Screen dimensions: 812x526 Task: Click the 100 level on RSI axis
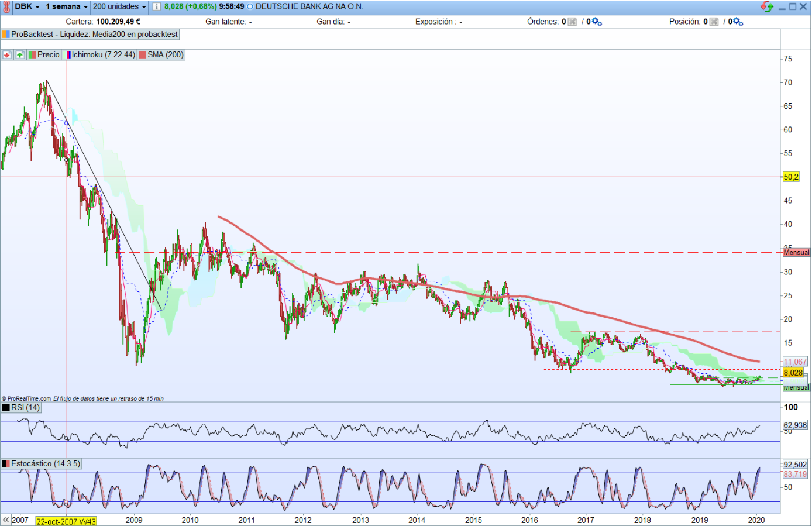[x=791, y=407]
